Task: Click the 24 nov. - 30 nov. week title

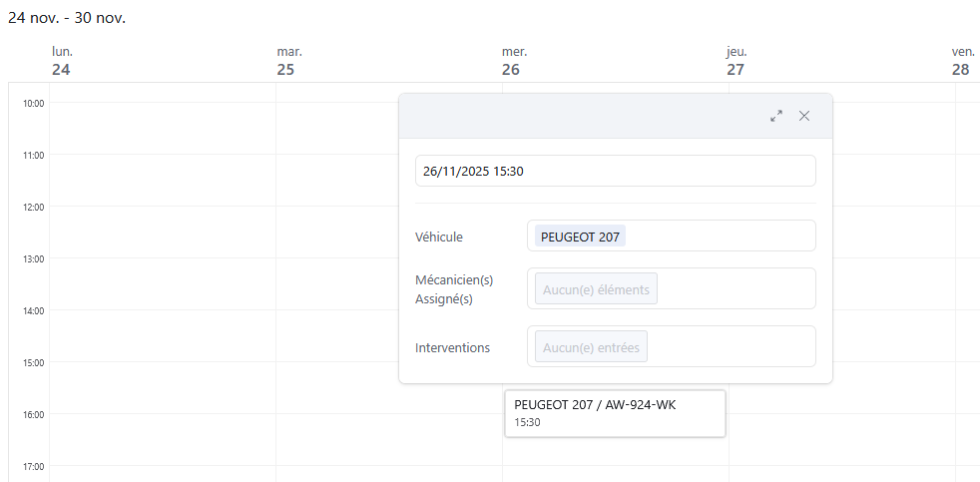Action: [x=67, y=18]
